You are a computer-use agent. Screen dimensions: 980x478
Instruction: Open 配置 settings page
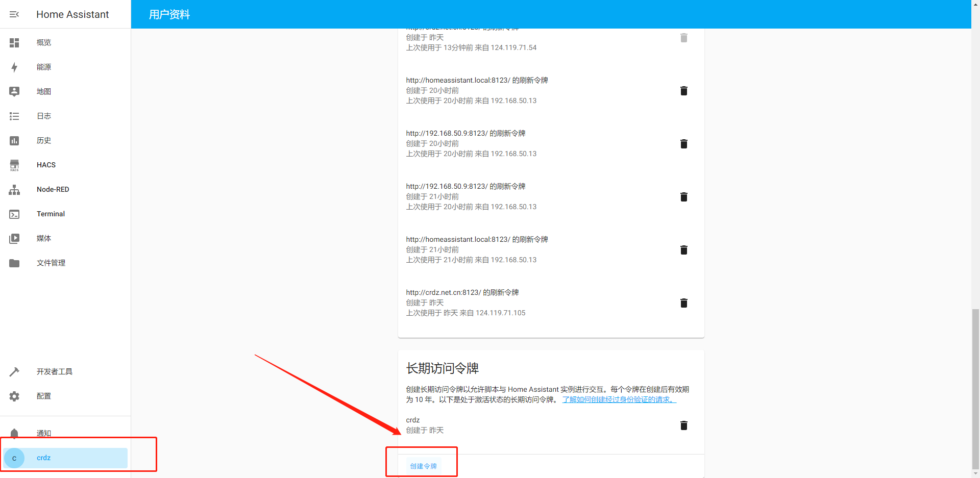point(44,396)
